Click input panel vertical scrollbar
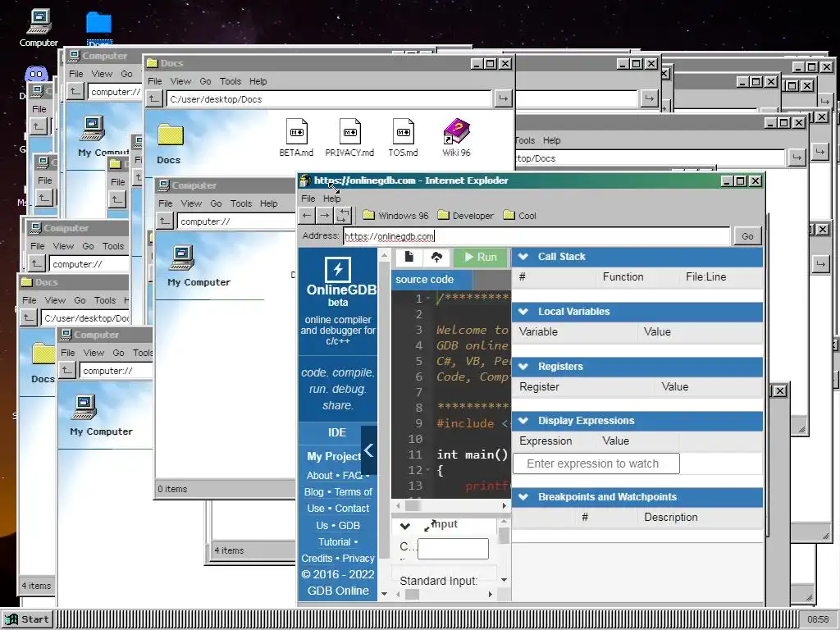The image size is (840, 630). 504,549
